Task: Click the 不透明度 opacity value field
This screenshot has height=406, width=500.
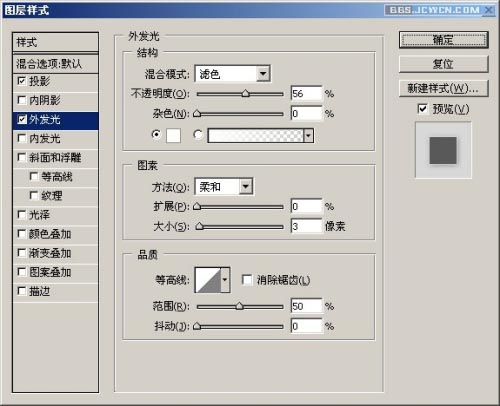Action: (306, 94)
